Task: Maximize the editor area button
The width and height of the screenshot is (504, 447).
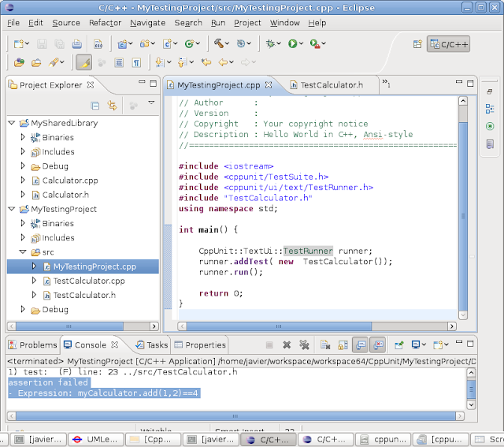Action: (x=470, y=84)
